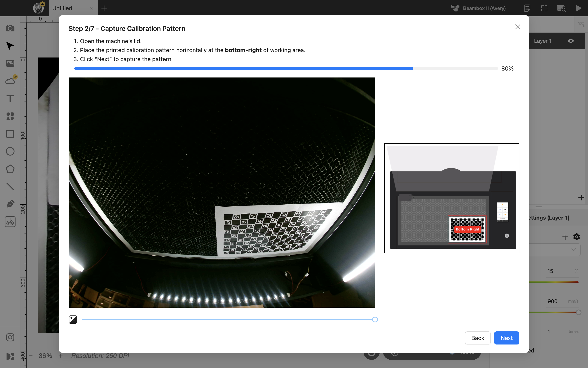Open the cloud storage icon
This screenshot has width=588, height=368.
point(10,81)
